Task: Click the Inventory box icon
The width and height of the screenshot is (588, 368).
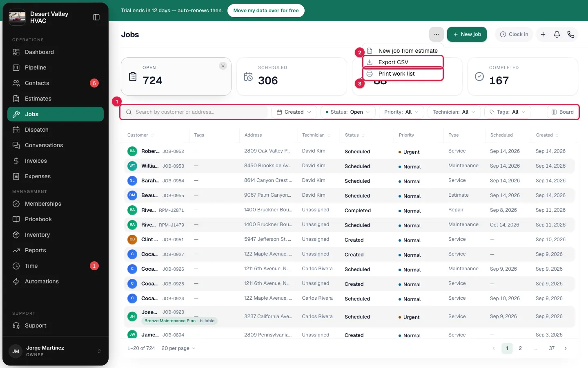Action: 16,235
